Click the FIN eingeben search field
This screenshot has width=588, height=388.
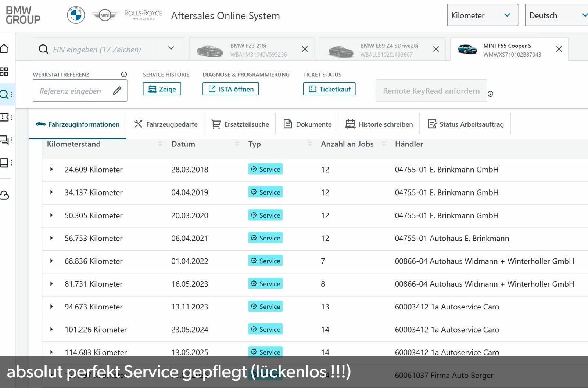[x=97, y=49]
